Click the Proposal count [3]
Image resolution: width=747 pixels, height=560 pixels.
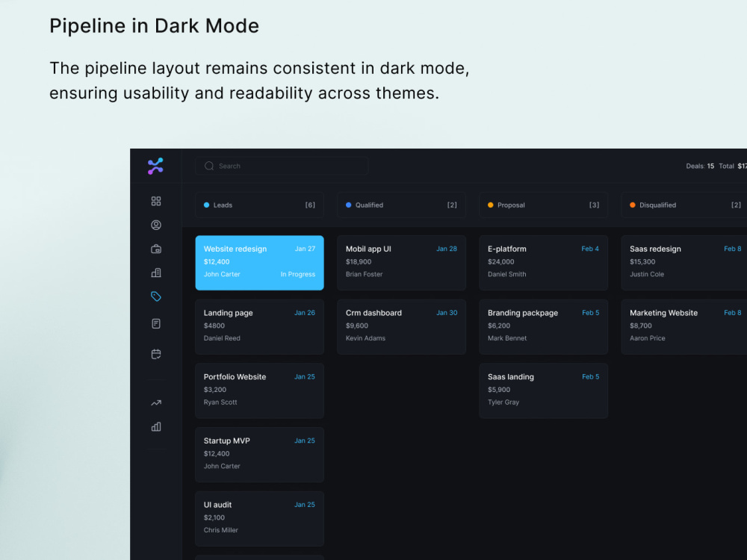(594, 205)
